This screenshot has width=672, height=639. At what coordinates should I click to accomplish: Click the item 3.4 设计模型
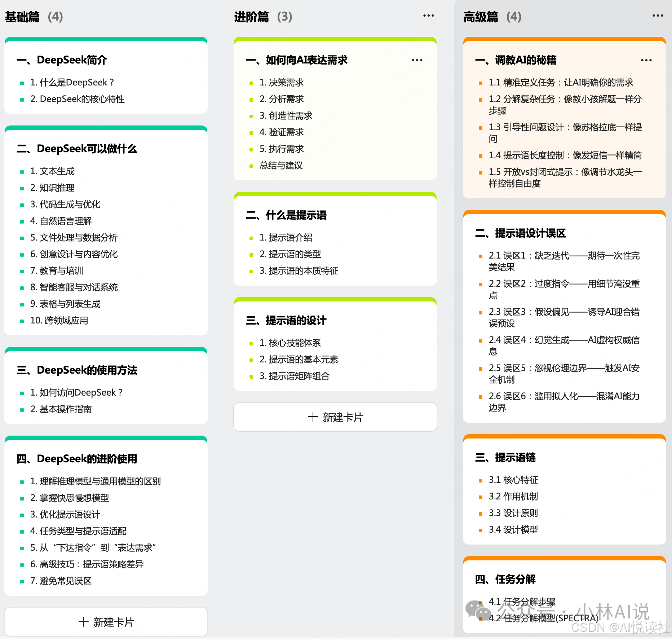click(x=513, y=530)
